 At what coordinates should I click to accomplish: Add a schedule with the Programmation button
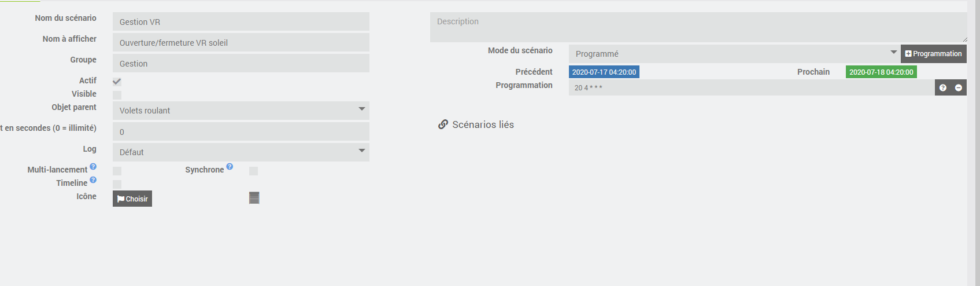[933, 54]
